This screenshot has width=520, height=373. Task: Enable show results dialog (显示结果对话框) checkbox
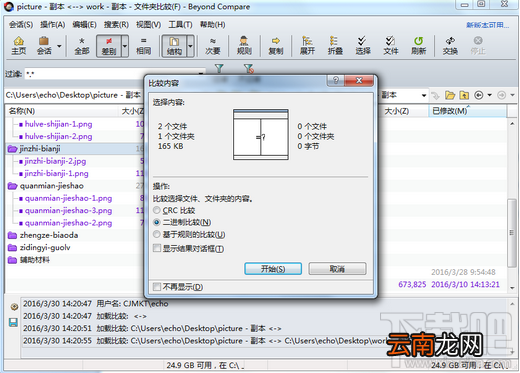pos(157,248)
